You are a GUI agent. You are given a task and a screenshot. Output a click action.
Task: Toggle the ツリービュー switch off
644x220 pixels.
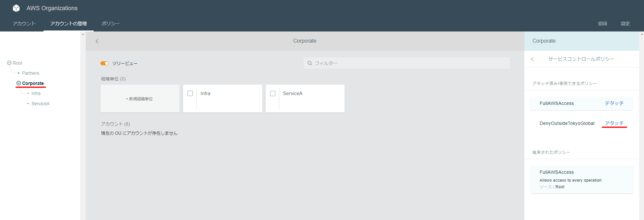pyautogui.click(x=104, y=63)
